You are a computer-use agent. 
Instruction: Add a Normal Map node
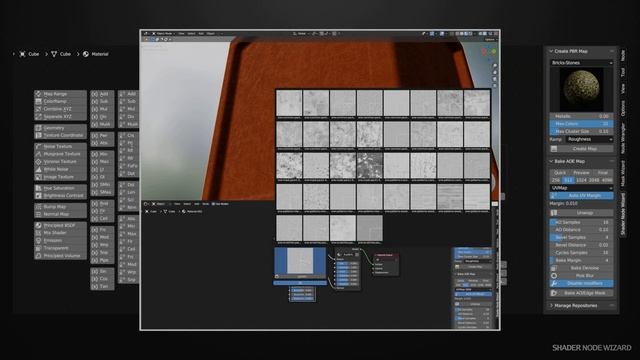pyautogui.click(x=60, y=214)
